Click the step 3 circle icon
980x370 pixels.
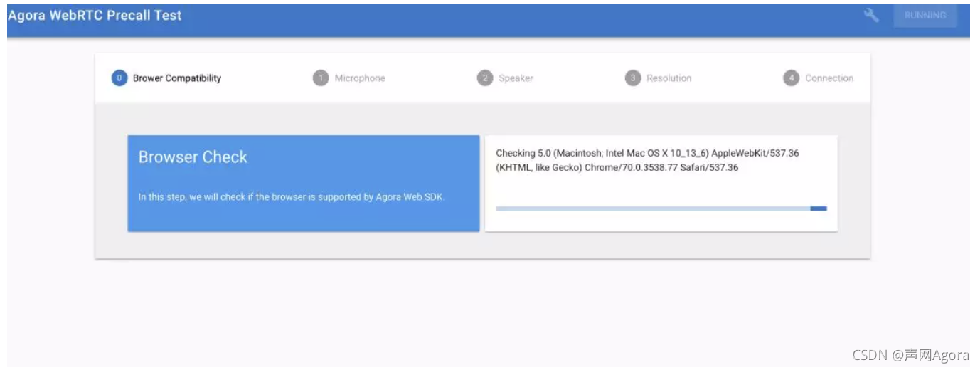(x=633, y=78)
